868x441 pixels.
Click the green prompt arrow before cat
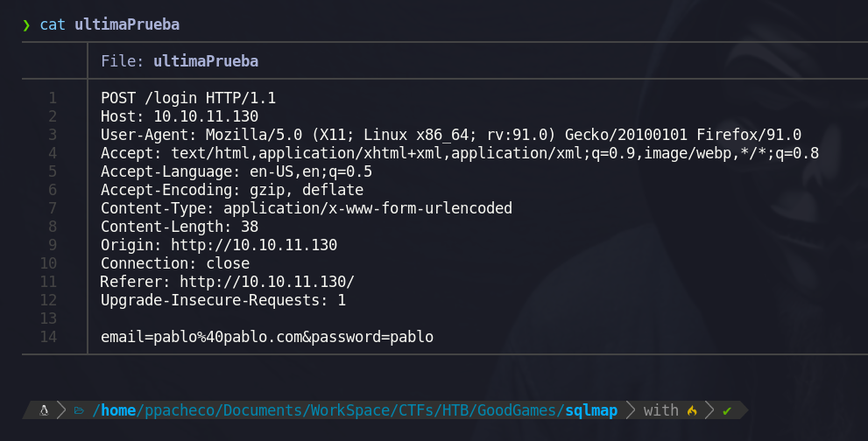[x=26, y=24]
